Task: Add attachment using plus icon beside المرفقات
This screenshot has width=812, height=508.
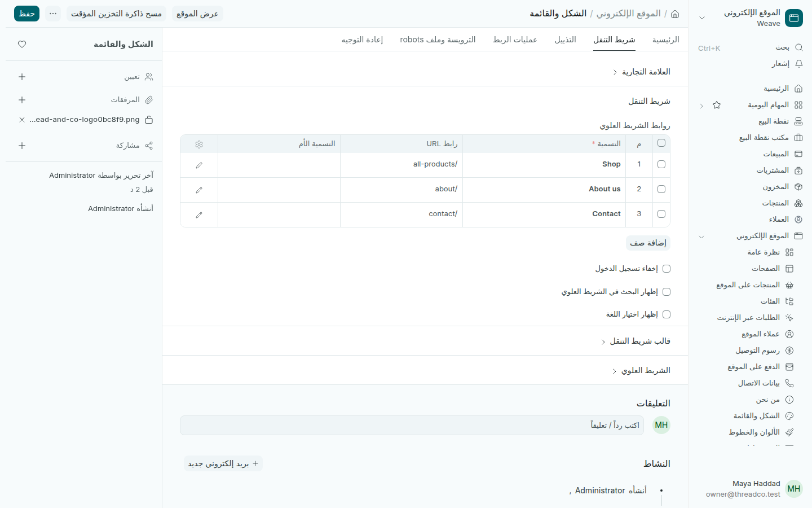Action: tap(22, 100)
